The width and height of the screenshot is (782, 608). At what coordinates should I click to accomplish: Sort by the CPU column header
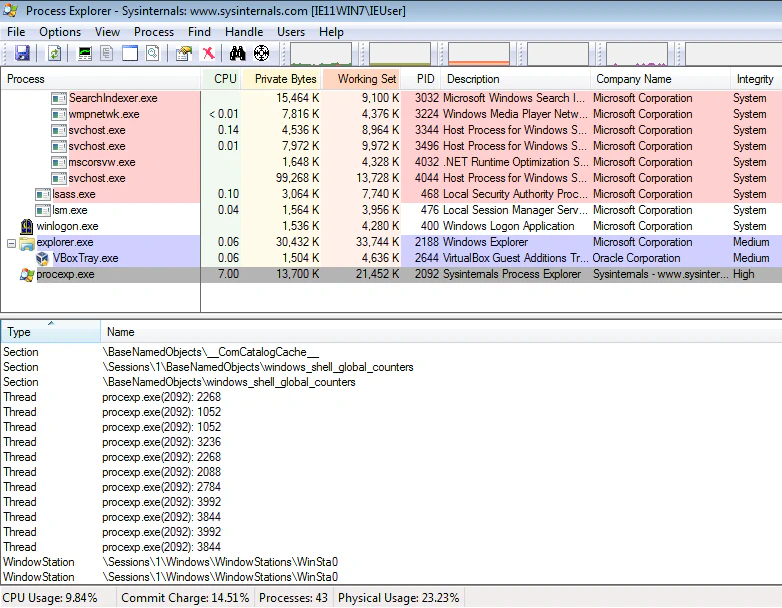(x=221, y=79)
